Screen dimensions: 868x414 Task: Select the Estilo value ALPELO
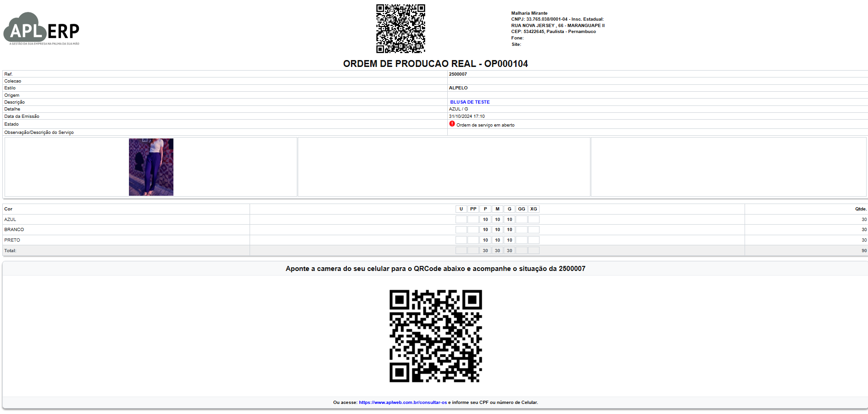458,88
